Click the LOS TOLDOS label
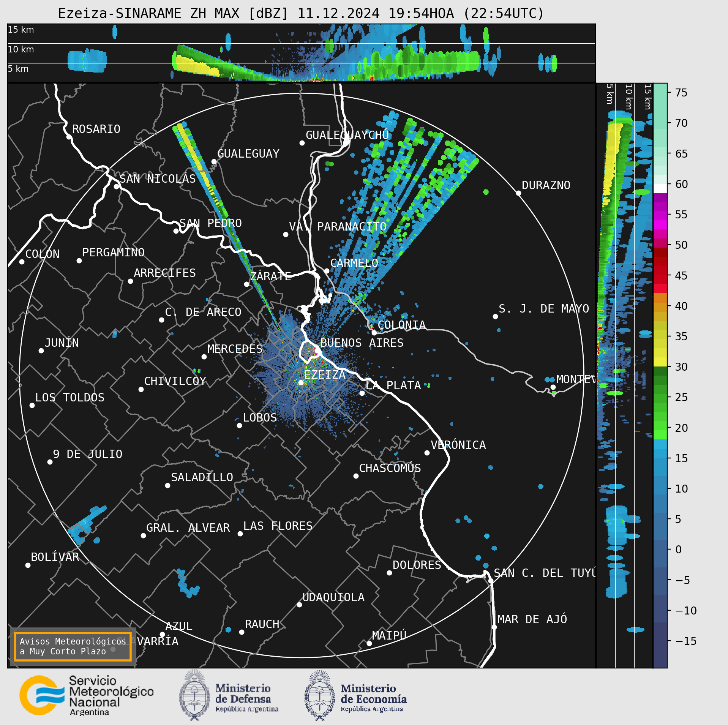Image resolution: width=728 pixels, height=725 pixels. (x=70, y=397)
